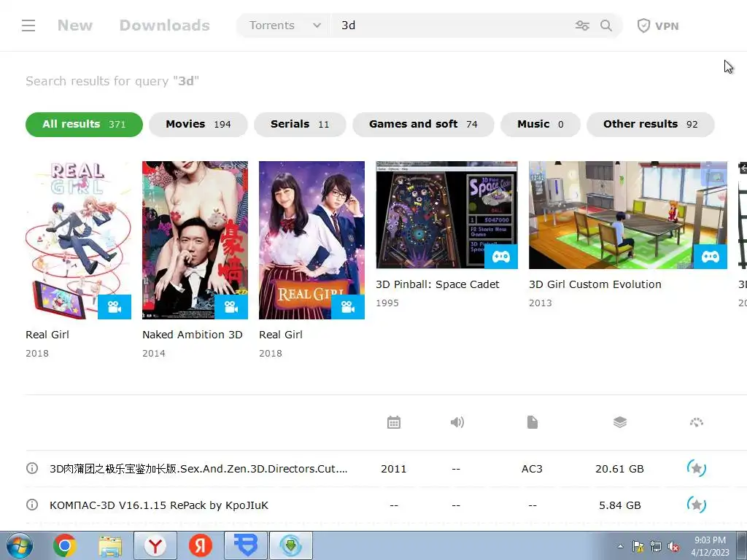Open File Explorer from taskbar
The image size is (747, 560).
(x=110, y=545)
